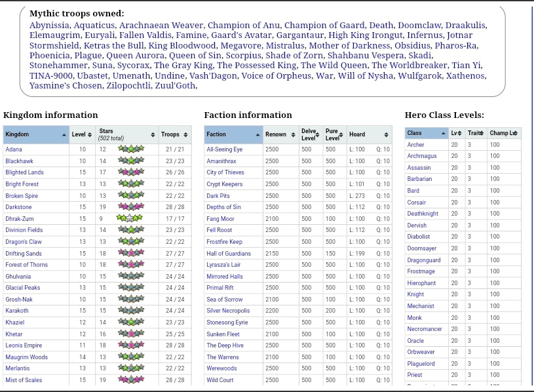Open the Yasmine's Chosen troop link

(x=66, y=85)
